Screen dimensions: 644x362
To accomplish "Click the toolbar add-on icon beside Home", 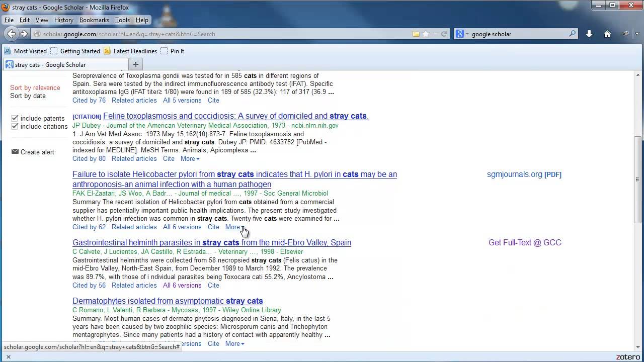I will [625, 34].
